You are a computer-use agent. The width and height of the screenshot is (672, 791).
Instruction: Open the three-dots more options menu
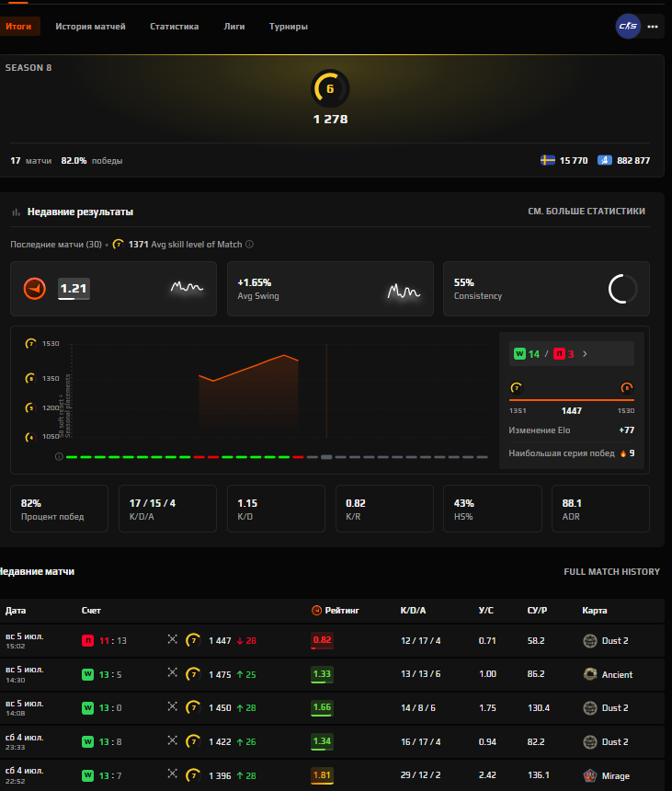point(653,27)
